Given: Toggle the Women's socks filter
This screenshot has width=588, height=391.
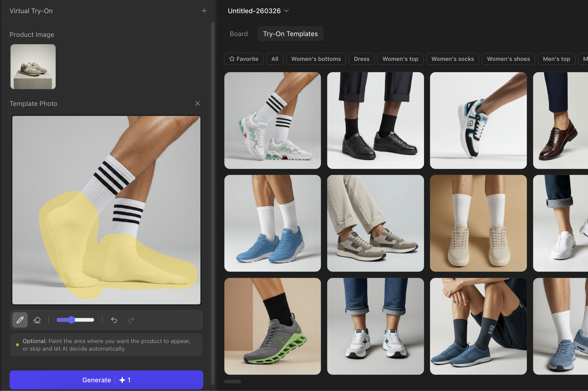Looking at the screenshot, I should point(453,59).
